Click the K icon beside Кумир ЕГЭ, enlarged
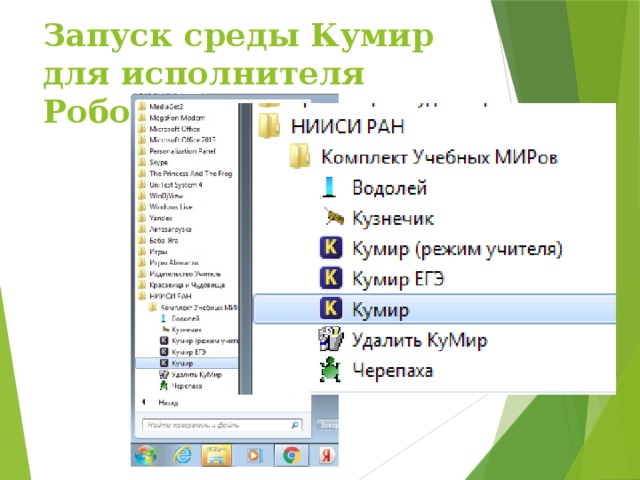 [331, 278]
